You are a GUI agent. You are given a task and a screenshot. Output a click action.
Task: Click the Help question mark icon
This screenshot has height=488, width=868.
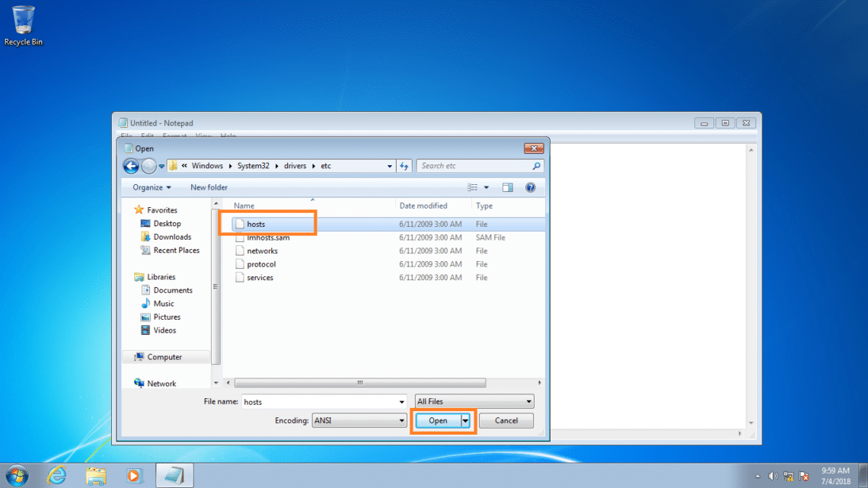click(x=531, y=187)
